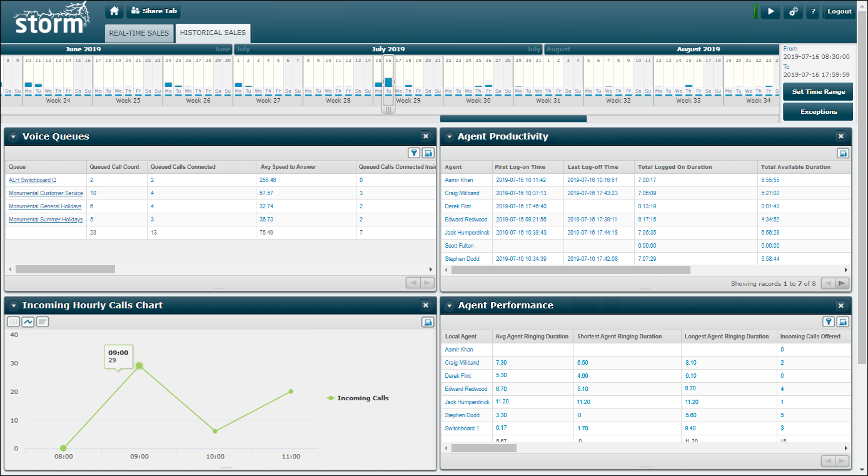
Task: Select Week 30 on the timeline
Action: (x=478, y=101)
